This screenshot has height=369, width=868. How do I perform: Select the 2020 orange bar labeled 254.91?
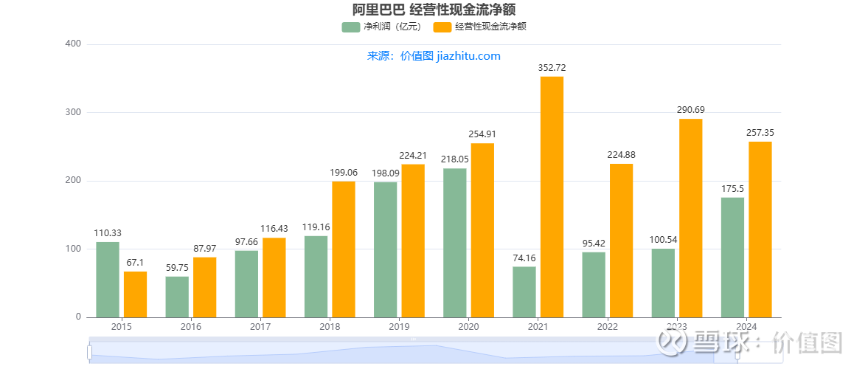(483, 230)
